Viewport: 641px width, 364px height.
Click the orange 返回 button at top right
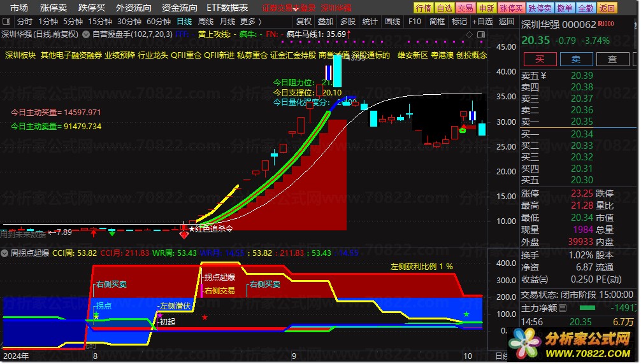point(607,8)
